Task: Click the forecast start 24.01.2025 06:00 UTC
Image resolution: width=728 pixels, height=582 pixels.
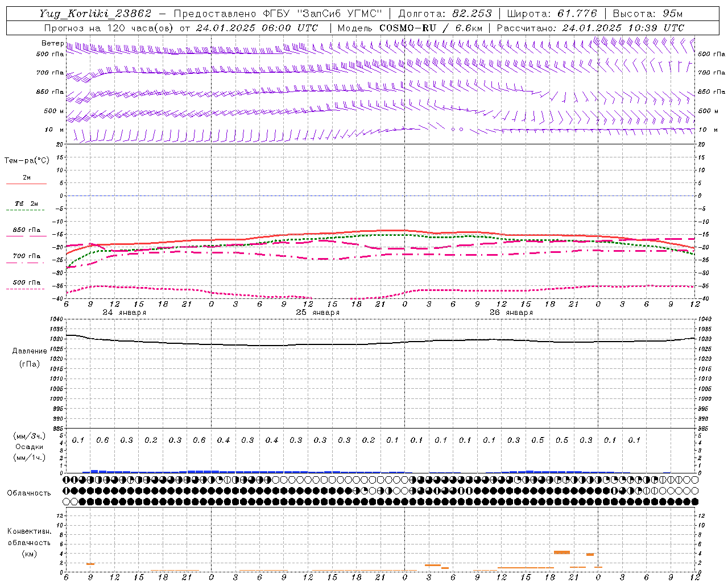Action: [257, 28]
